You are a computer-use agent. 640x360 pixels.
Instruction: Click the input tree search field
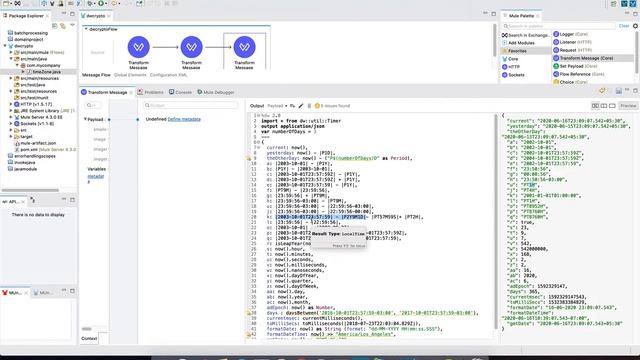coord(93,105)
